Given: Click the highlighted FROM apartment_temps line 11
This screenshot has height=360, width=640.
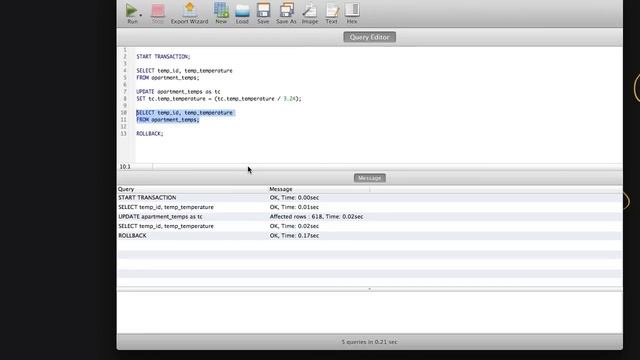Looking at the screenshot, I should pyautogui.click(x=168, y=120).
